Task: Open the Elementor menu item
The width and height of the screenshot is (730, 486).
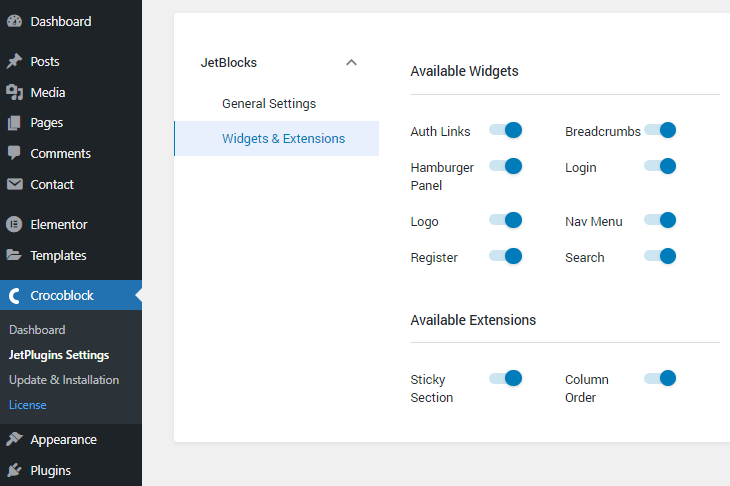Action: click(x=71, y=224)
